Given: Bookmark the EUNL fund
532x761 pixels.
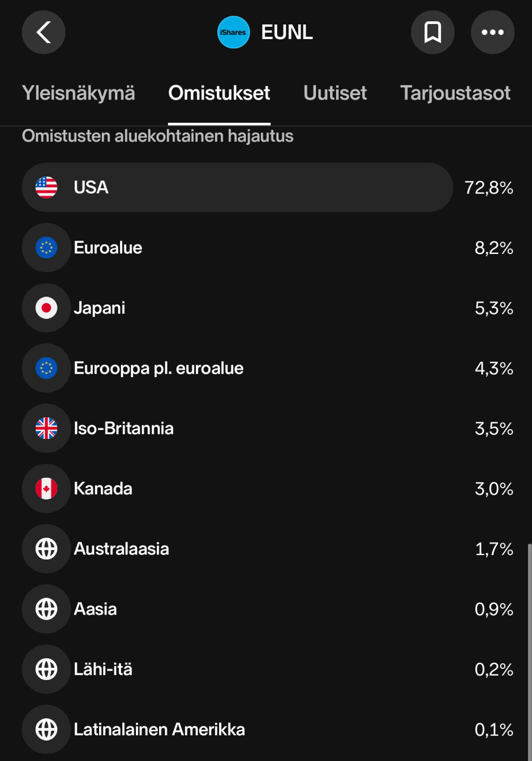Looking at the screenshot, I should click(432, 32).
